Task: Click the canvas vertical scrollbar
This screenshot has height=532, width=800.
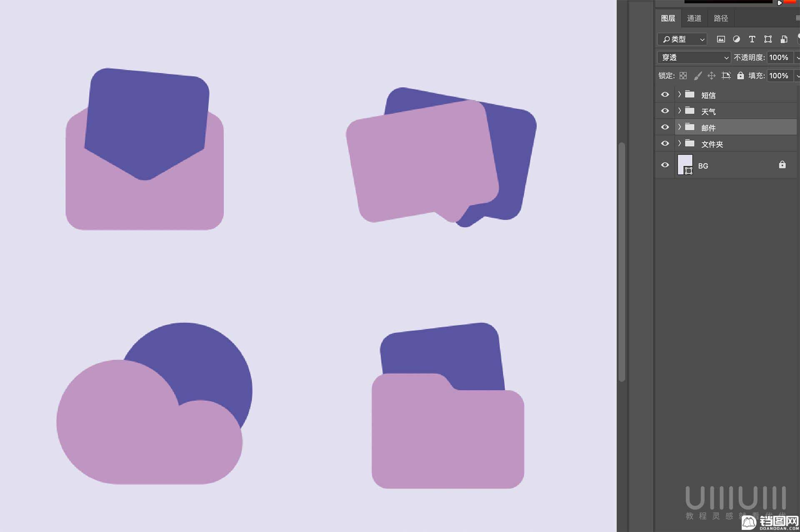Action: [x=622, y=262]
